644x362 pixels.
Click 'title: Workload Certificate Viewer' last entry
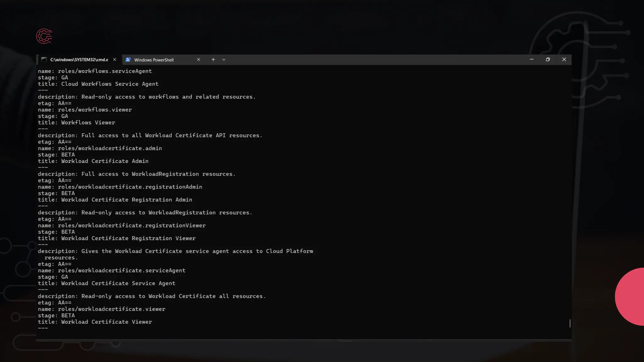pyautogui.click(x=95, y=322)
